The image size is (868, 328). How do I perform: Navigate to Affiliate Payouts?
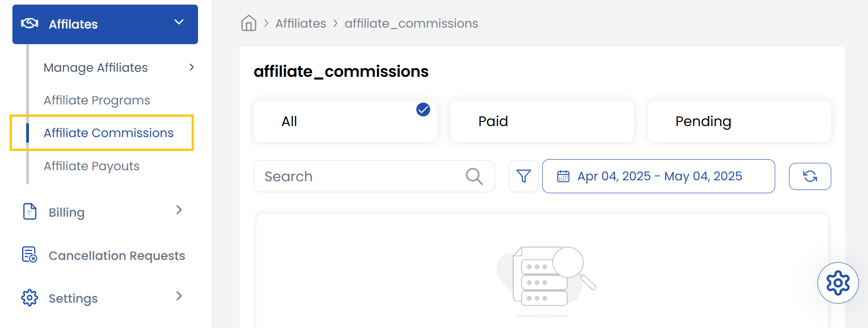pos(91,166)
